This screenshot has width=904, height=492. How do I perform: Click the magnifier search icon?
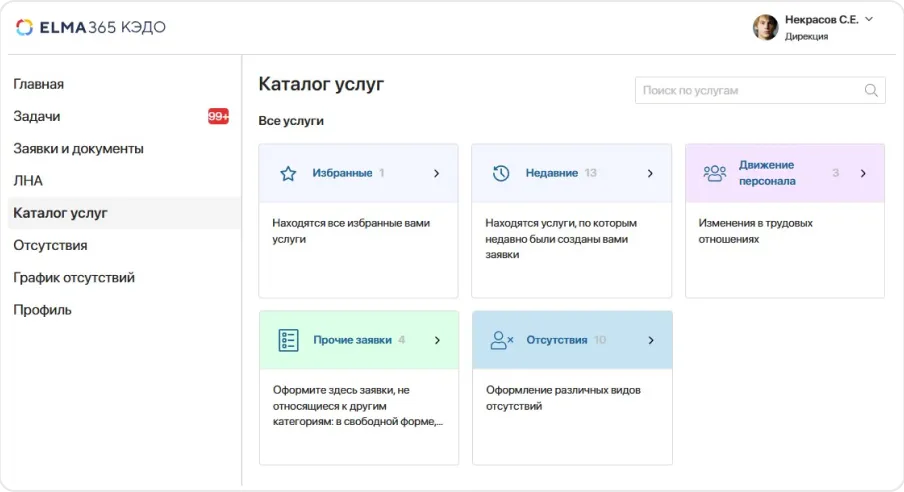pyautogui.click(x=871, y=91)
